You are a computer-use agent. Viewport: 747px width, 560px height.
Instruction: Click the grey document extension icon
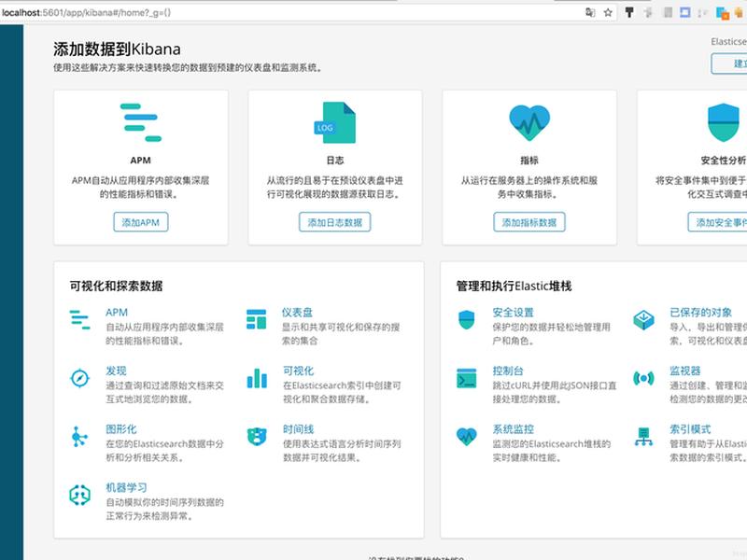pos(668,12)
